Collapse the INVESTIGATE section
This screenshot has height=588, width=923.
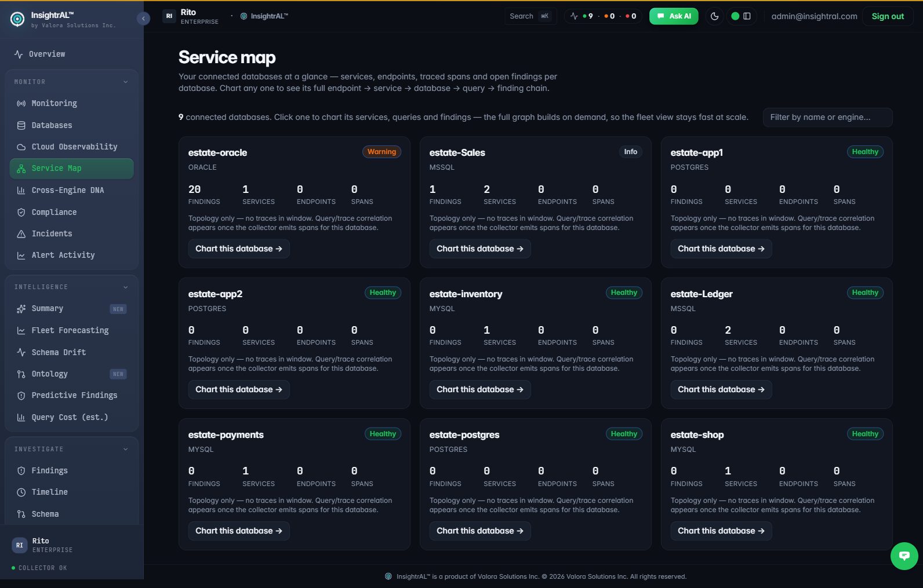click(x=72, y=449)
